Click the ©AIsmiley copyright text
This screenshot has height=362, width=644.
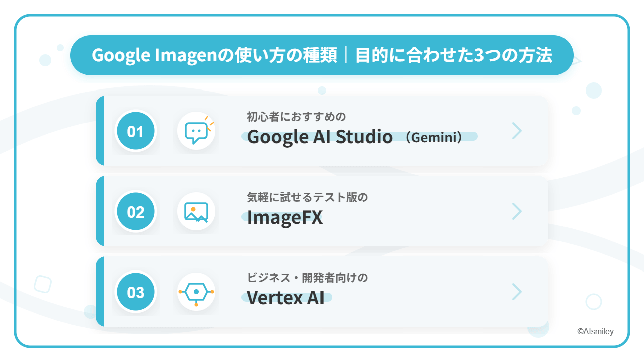[x=595, y=331]
